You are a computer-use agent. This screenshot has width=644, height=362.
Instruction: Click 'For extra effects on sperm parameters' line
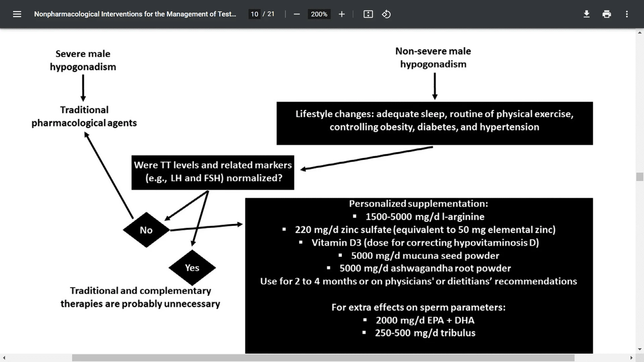click(x=419, y=307)
